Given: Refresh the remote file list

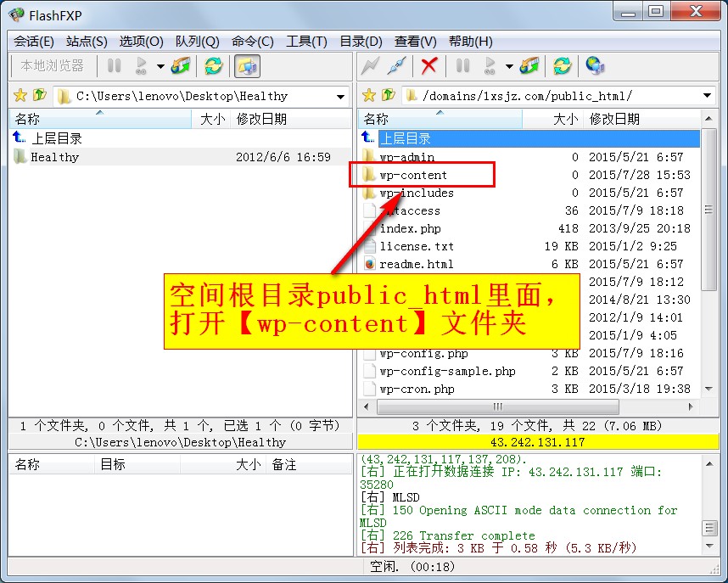Looking at the screenshot, I should coord(563,66).
